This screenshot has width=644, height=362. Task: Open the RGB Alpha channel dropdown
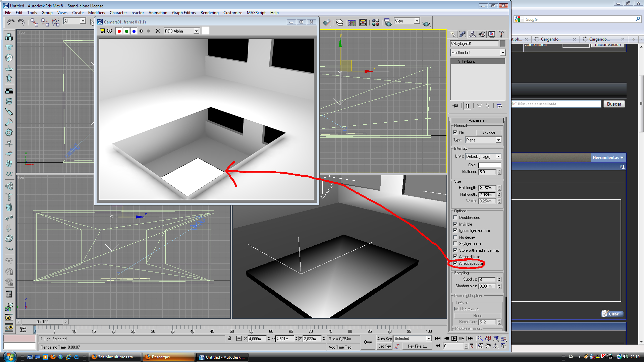(x=181, y=31)
